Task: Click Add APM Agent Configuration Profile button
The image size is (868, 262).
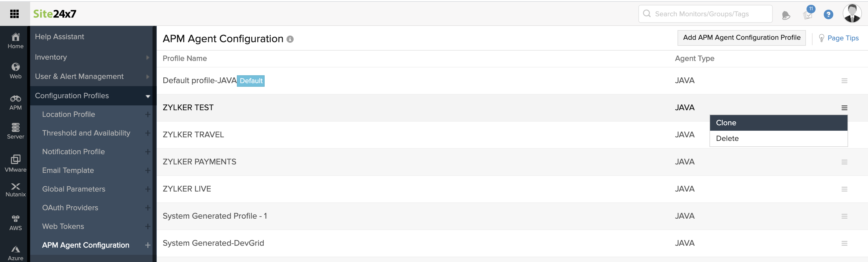Action: 741,38
